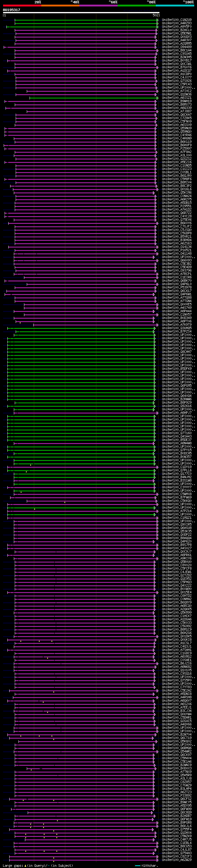
Task: Click the green ~80% identity legend bar
Action: pos(137,6)
